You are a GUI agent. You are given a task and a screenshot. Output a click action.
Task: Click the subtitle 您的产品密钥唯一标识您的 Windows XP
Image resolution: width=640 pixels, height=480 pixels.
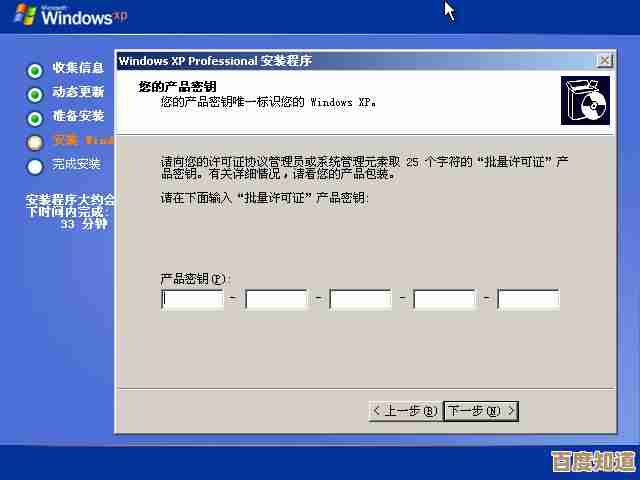[x=268, y=102]
